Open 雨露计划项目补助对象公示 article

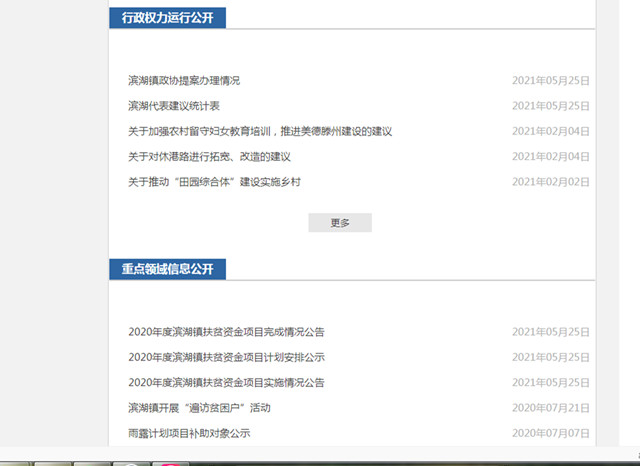tap(189, 433)
